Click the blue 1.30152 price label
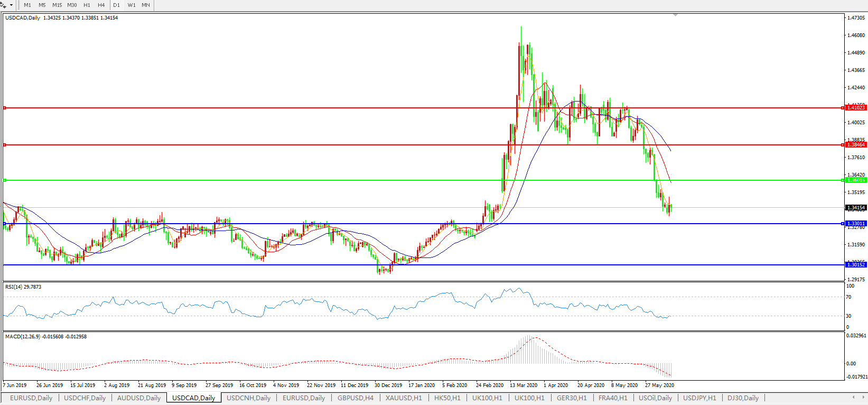Screen dimensions: 868x405 click(855, 264)
